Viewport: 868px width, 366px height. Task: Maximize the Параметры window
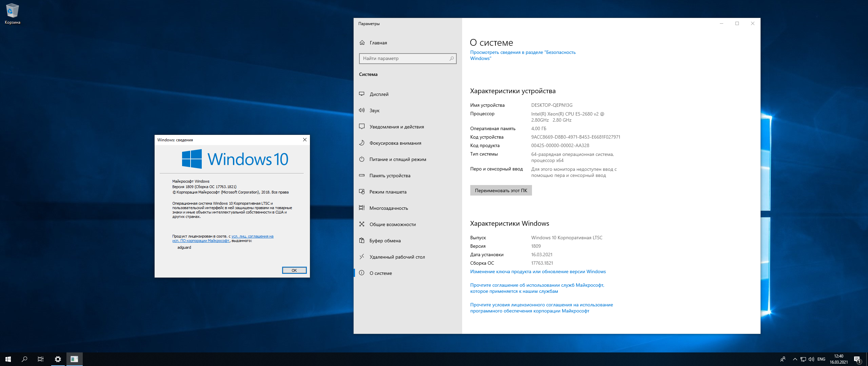point(737,23)
